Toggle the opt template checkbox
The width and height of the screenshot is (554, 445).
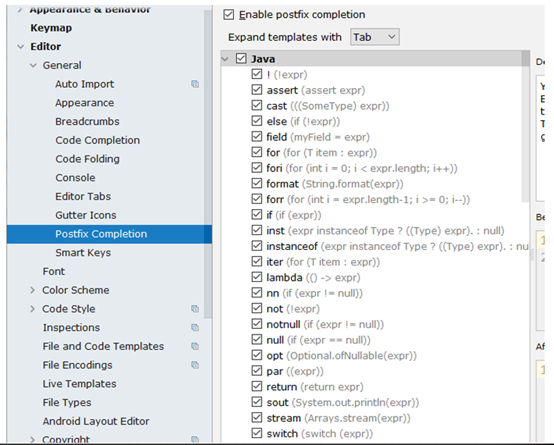click(257, 355)
